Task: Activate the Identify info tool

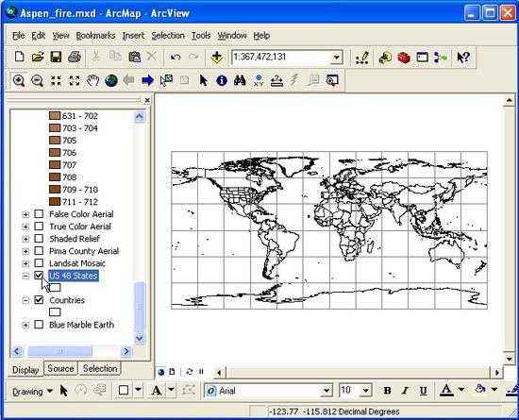Action: tap(222, 80)
